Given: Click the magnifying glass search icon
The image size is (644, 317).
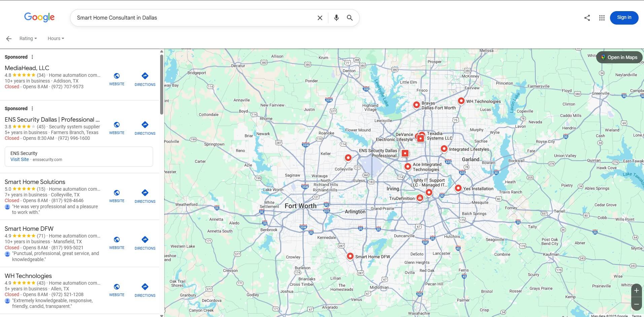Looking at the screenshot, I should click(350, 18).
